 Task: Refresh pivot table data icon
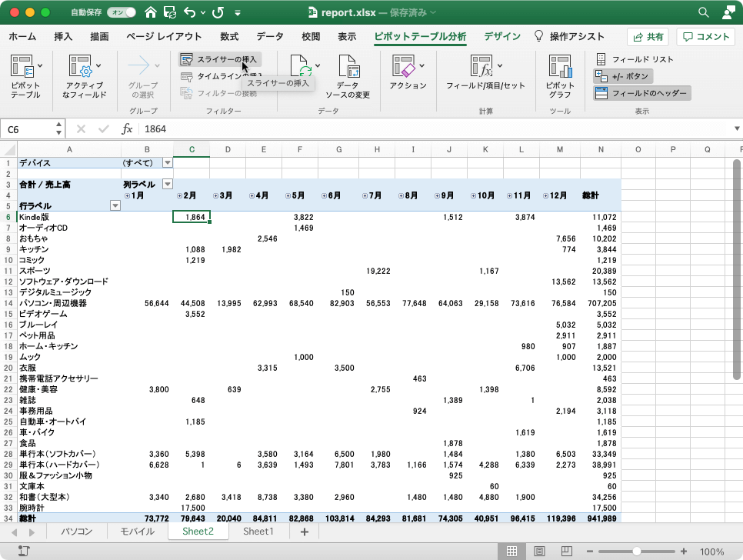(300, 66)
